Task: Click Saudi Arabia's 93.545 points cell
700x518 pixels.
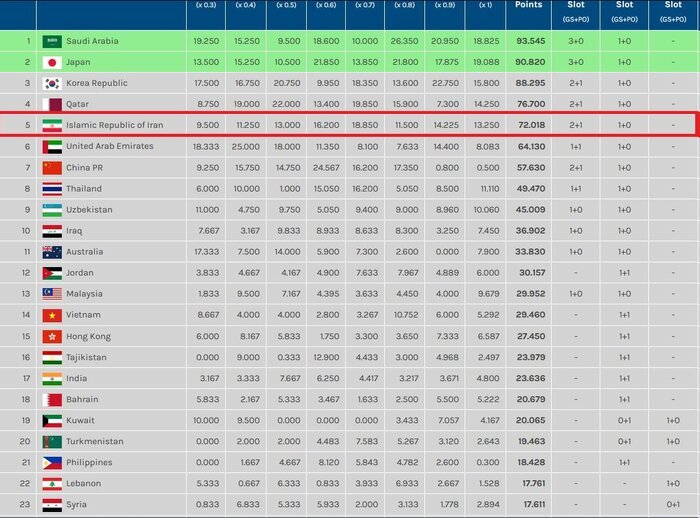Action: [530, 41]
